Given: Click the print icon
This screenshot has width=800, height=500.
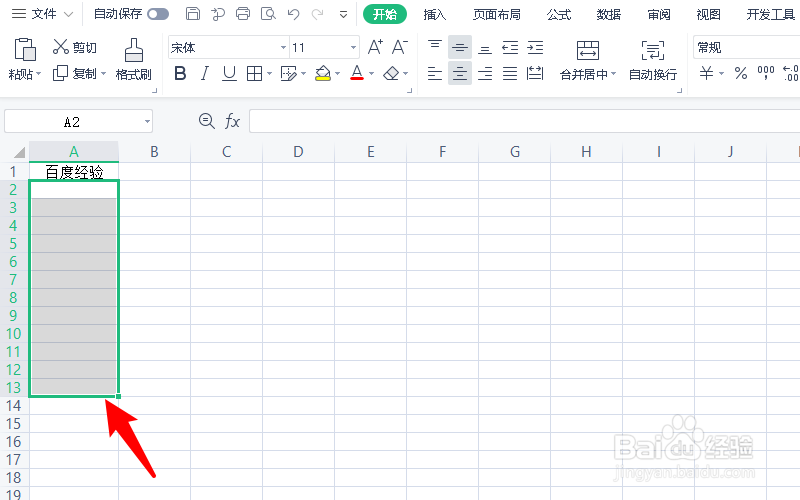Looking at the screenshot, I should coord(243,14).
